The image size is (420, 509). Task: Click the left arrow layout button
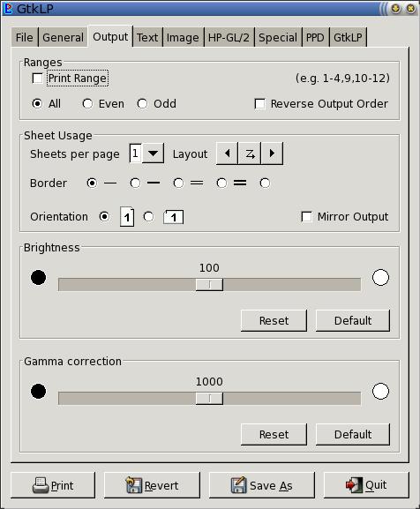tap(227, 153)
